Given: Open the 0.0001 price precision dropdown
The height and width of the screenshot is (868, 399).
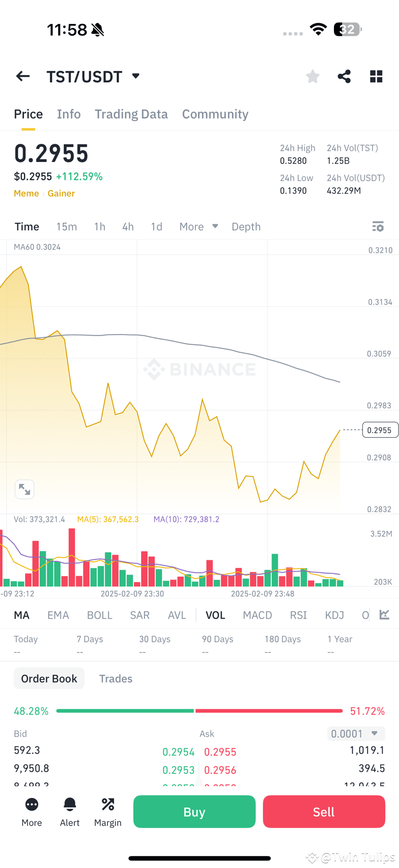Looking at the screenshot, I should (x=356, y=733).
